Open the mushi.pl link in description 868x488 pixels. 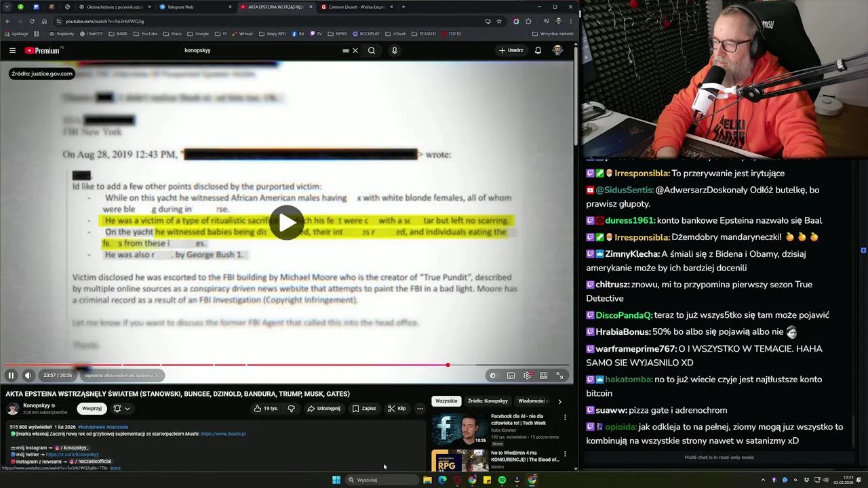click(223, 434)
